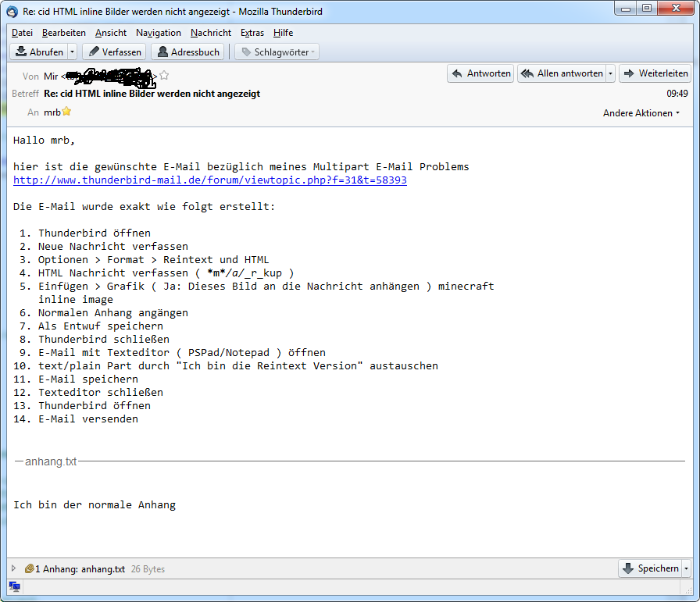Open the Hilfe menu
This screenshot has width=700, height=602.
pos(283,33)
